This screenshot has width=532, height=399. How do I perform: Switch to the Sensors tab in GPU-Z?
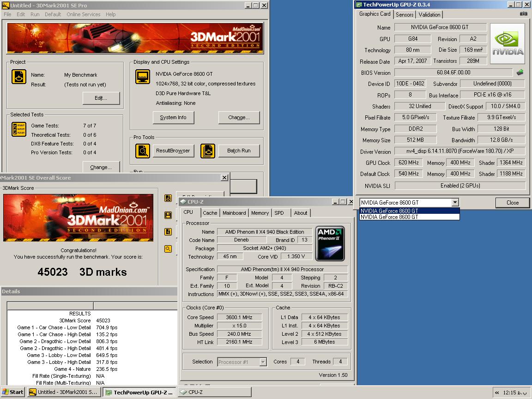pos(405,15)
